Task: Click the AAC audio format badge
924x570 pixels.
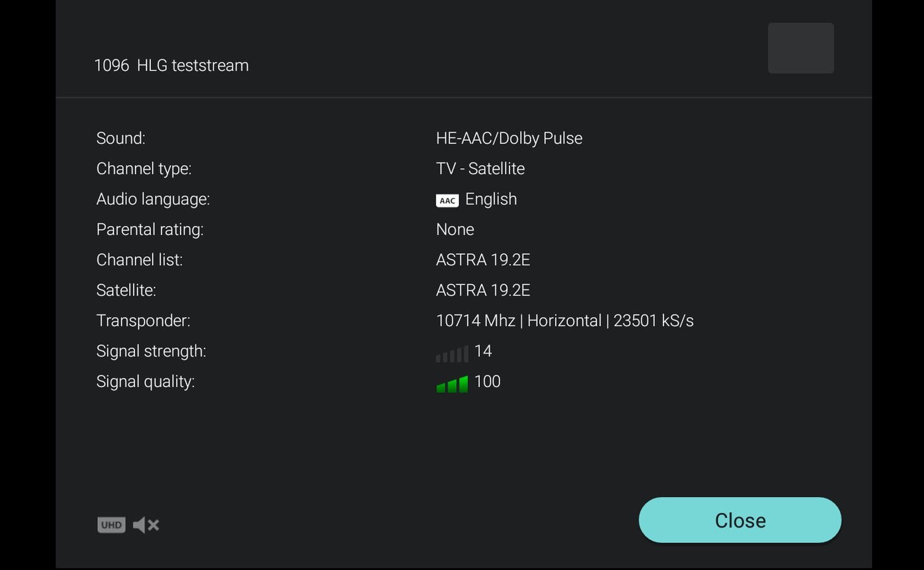Action: point(447,201)
